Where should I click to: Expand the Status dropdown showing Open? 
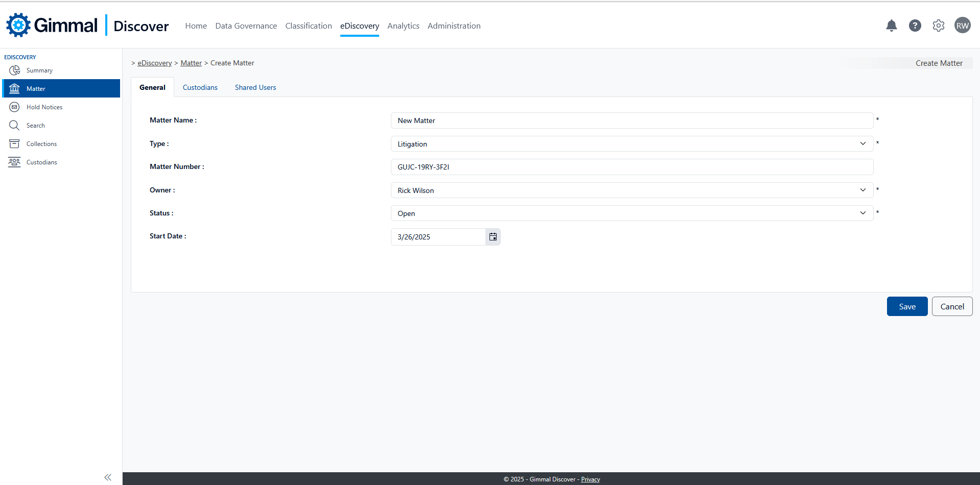632,213
